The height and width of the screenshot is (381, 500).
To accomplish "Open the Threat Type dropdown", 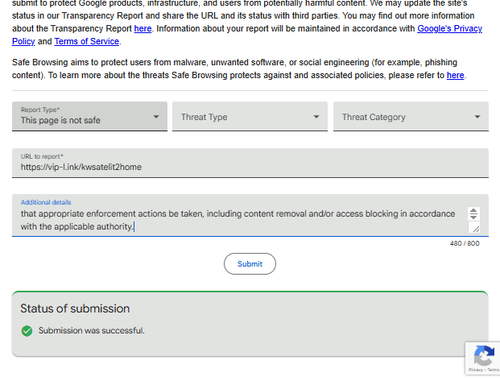I will point(250,116).
